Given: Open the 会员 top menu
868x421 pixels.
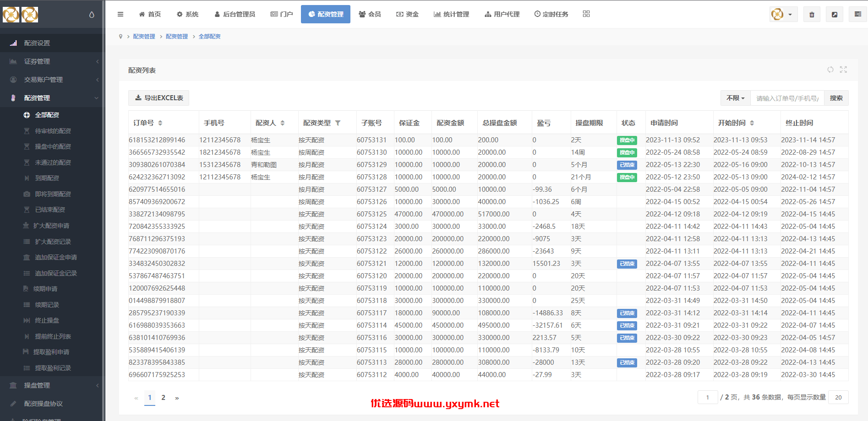Looking at the screenshot, I should click(370, 14).
